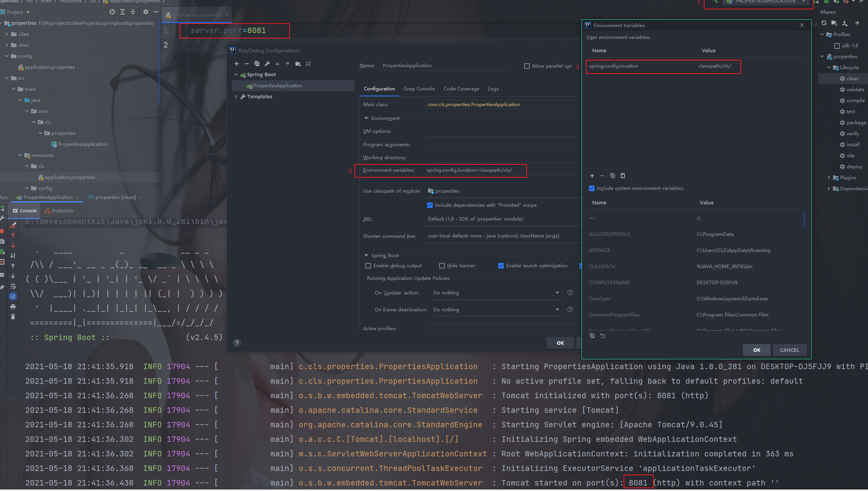Collapse Spring Boot configuration tree node

point(236,75)
